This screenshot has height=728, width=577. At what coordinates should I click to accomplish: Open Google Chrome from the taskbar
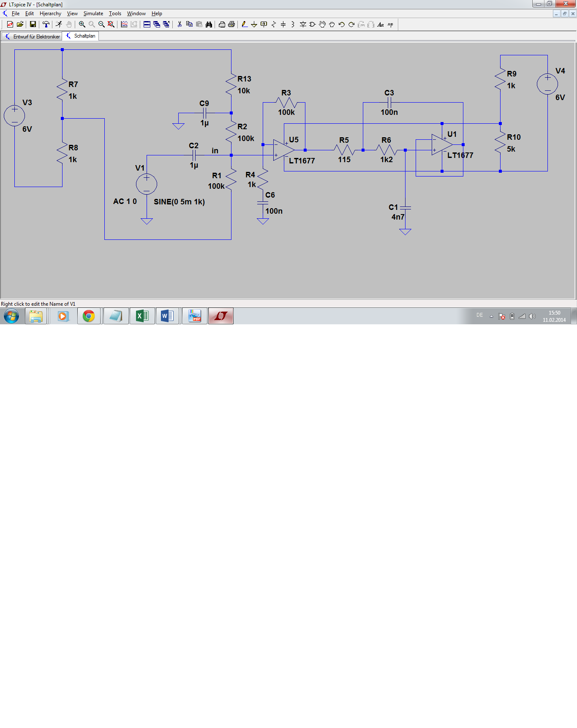pos(89,316)
